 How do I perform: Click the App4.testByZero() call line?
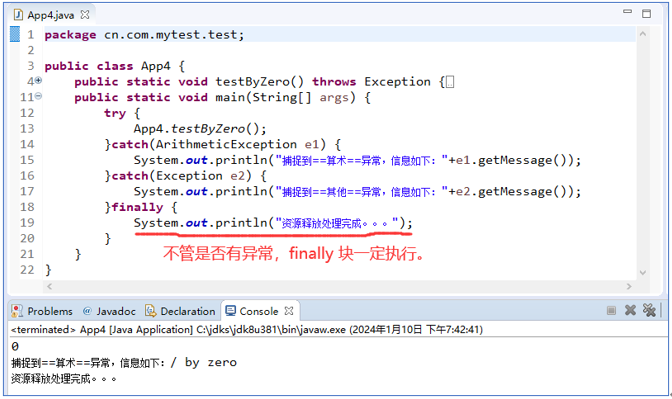point(200,129)
